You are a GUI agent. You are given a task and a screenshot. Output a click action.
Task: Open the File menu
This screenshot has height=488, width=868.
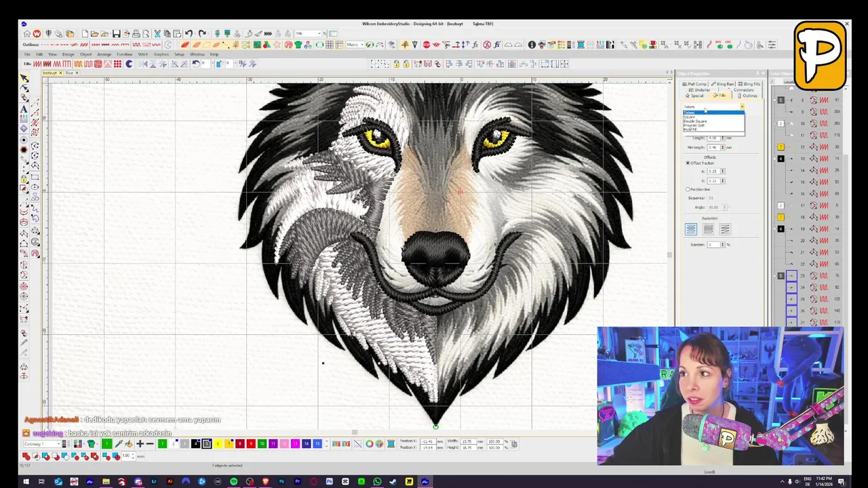coord(28,54)
